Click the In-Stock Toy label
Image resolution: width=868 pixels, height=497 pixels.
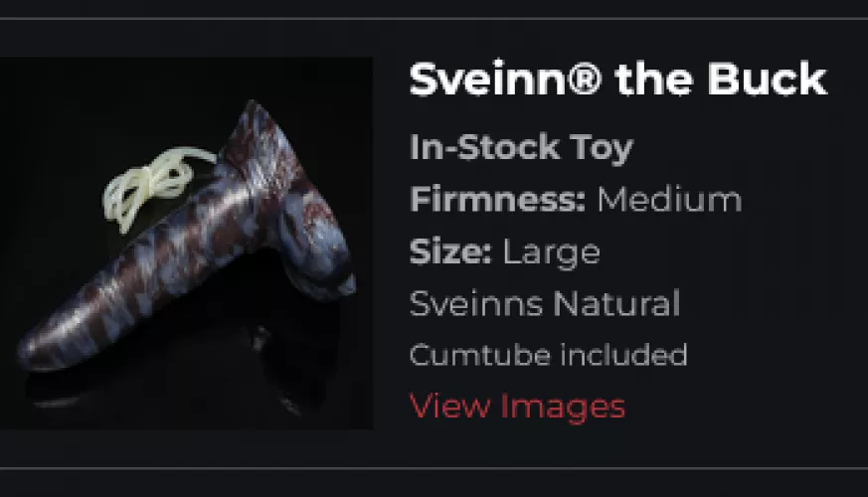click(521, 148)
